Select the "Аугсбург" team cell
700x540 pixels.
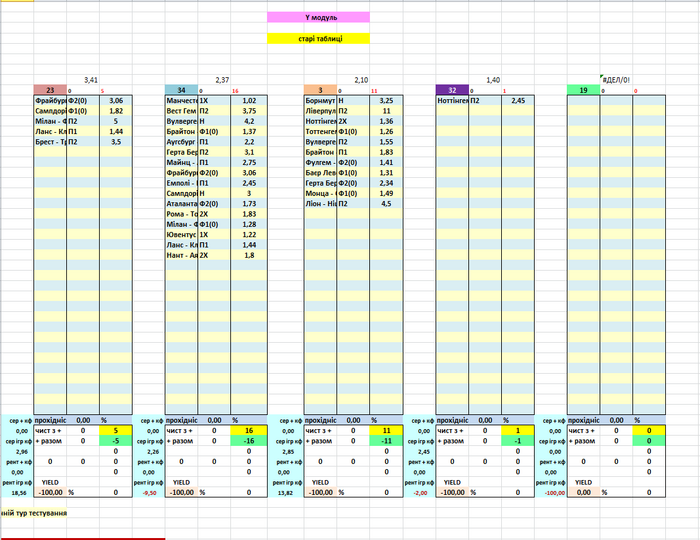[181, 142]
